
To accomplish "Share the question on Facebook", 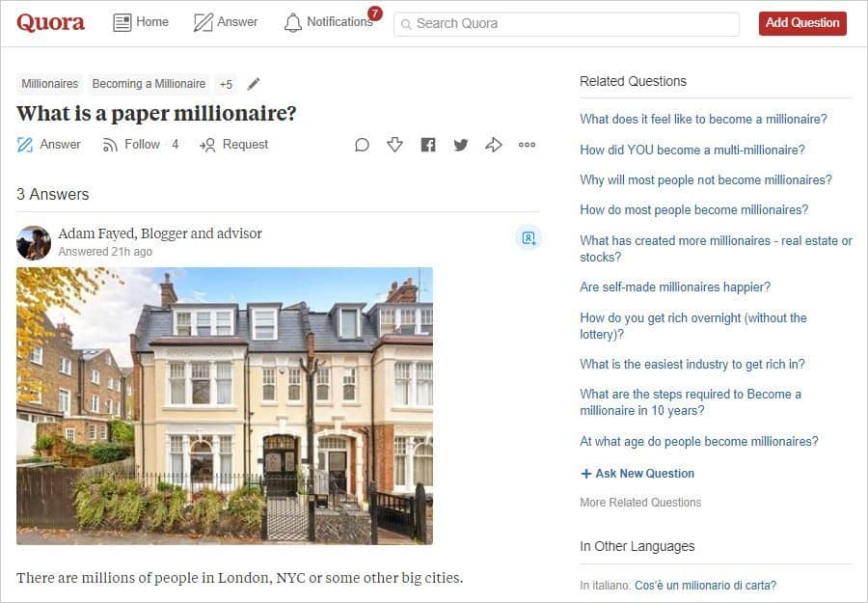I will [428, 145].
